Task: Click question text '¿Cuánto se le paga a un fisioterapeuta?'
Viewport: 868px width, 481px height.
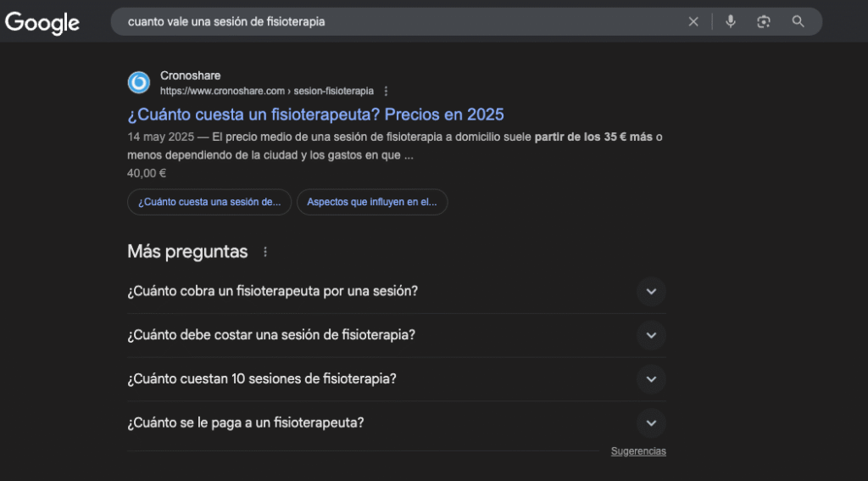Action: pyautogui.click(x=246, y=422)
